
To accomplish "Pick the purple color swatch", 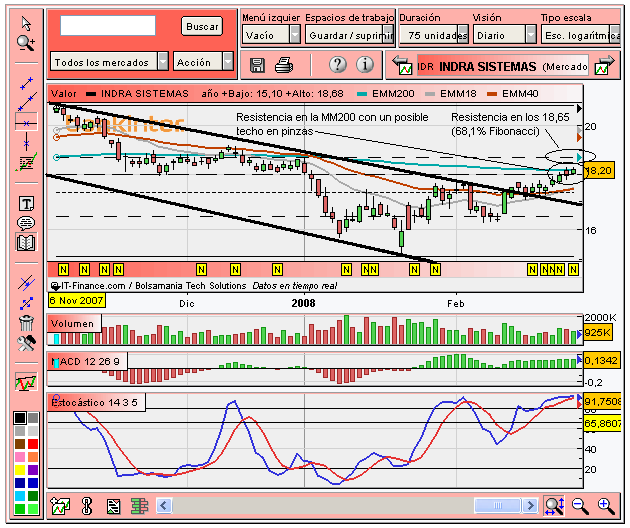I will tap(33, 469).
